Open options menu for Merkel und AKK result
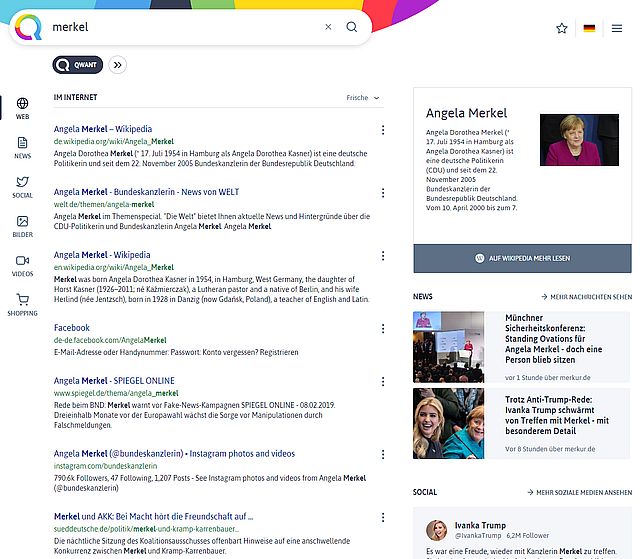Viewport: 640px width, 559px height. [x=383, y=517]
